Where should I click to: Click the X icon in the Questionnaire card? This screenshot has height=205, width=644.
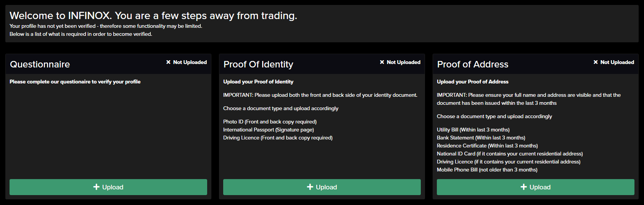click(168, 62)
